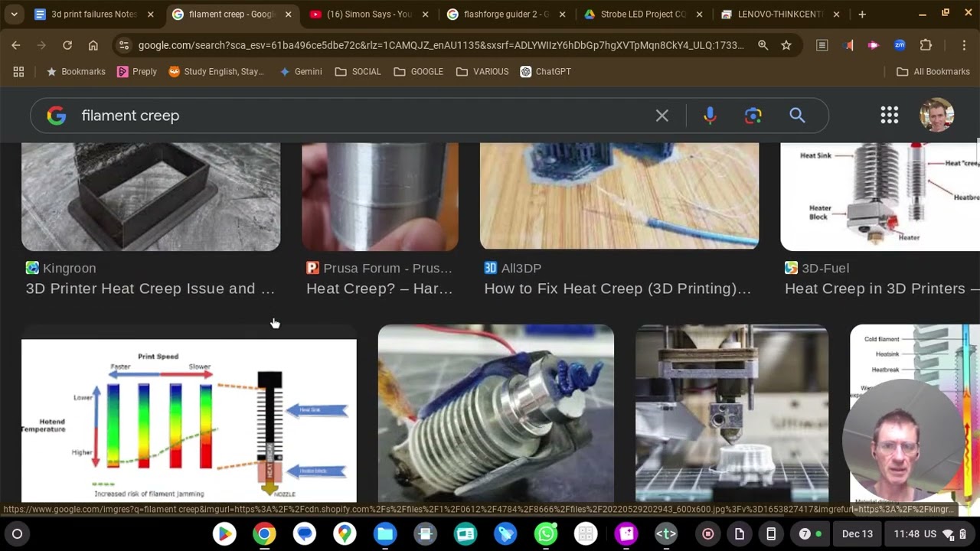
Task: Open 3D-Fuel heat sink diagram image
Action: coord(880,197)
